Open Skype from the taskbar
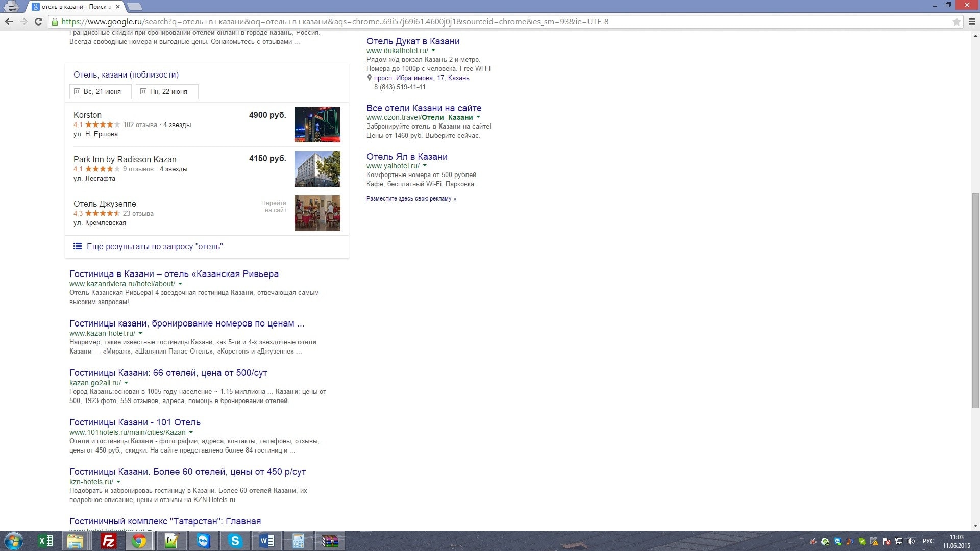The height and width of the screenshot is (551, 980). (x=235, y=541)
